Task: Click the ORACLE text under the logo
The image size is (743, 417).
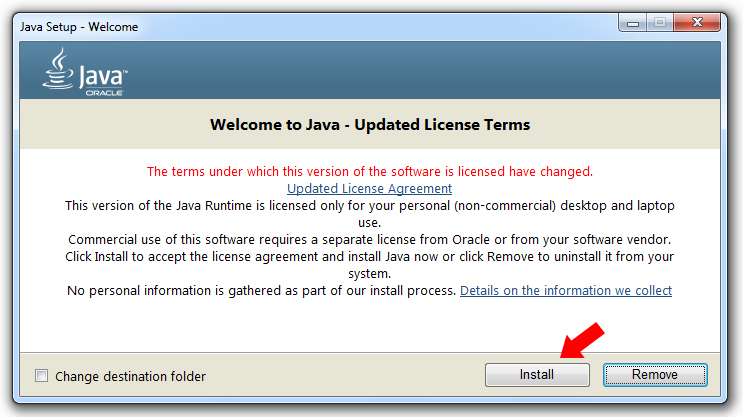Action: [x=104, y=93]
